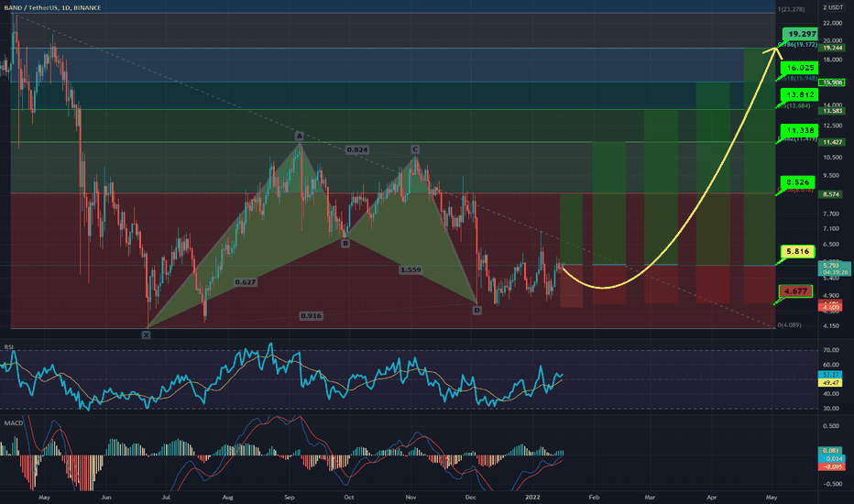
Task: Click the 13.583 price axis tag
Action: [833, 111]
